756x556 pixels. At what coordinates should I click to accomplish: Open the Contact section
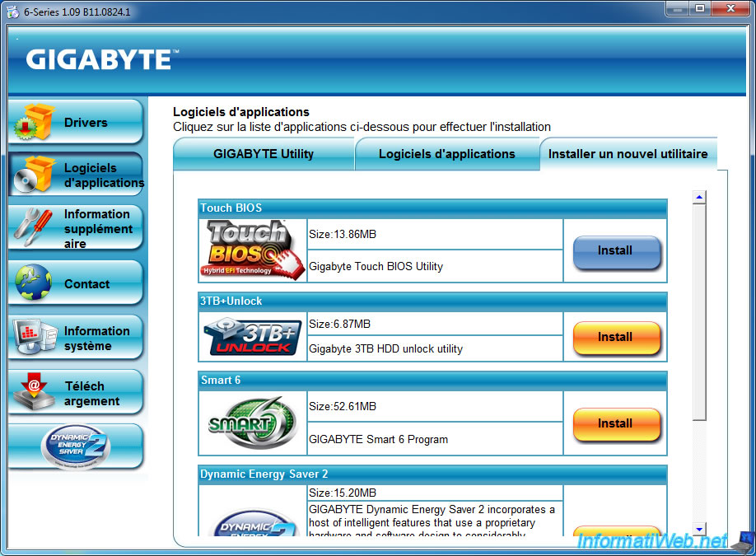click(76, 283)
